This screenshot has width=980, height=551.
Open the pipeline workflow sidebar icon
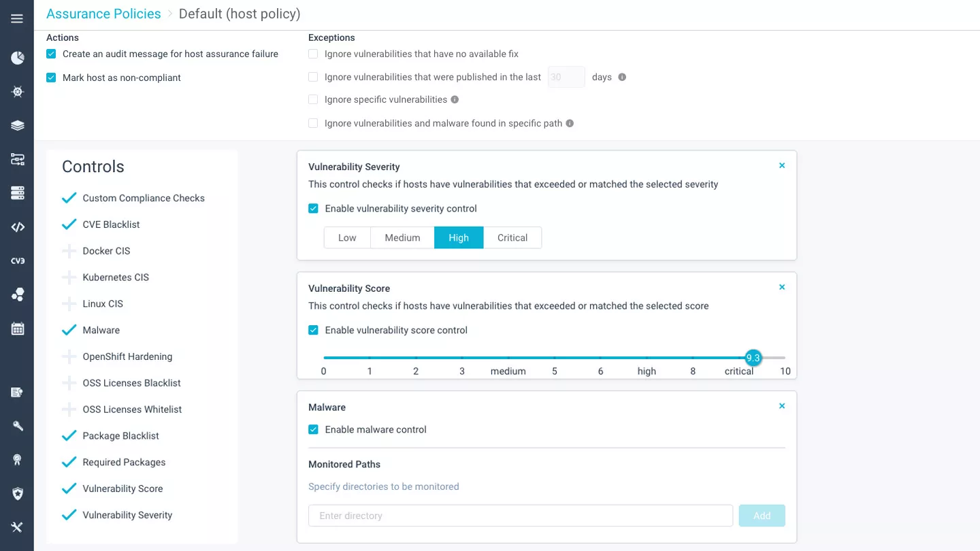18,159
